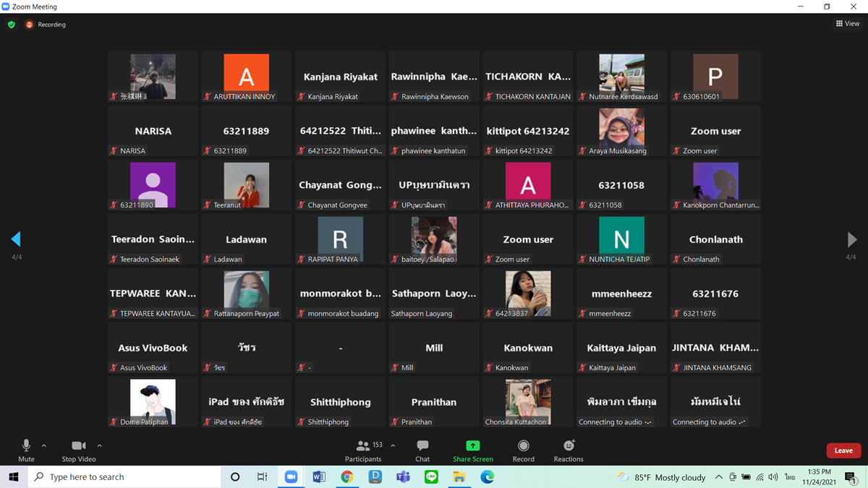Click the Thai language indicator in the tray
Image resolution: width=868 pixels, height=488 pixels.
click(x=790, y=477)
